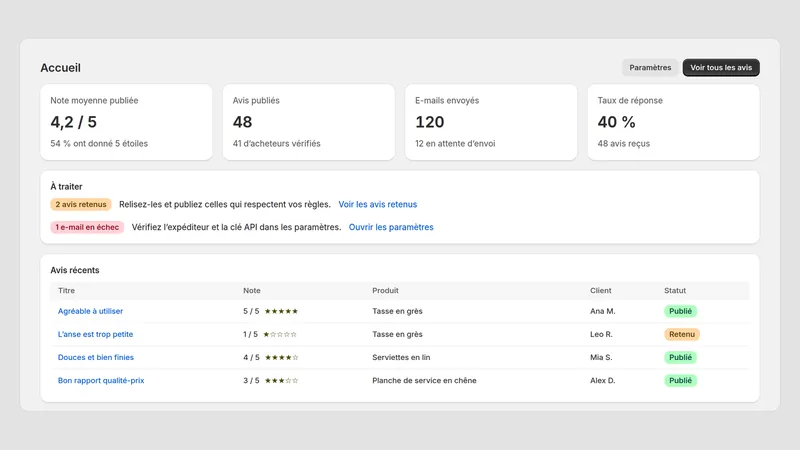Screen dimensions: 800x450
Task: Click client name Mia S.
Action: pyautogui.click(x=601, y=357)
